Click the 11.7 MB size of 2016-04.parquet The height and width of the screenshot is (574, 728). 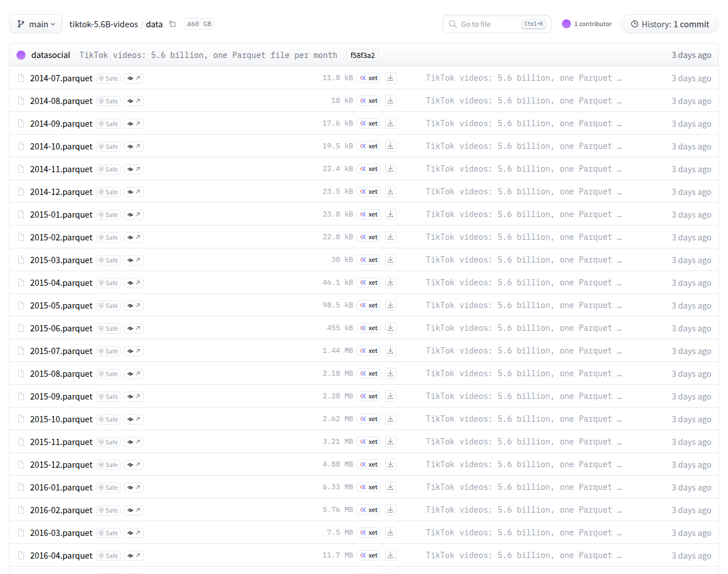point(338,555)
